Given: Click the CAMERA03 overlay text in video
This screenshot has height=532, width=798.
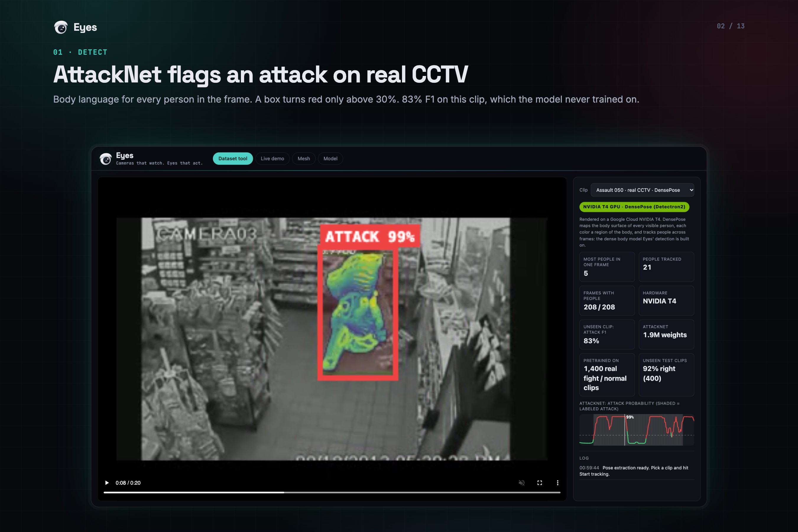Looking at the screenshot, I should click(x=207, y=234).
